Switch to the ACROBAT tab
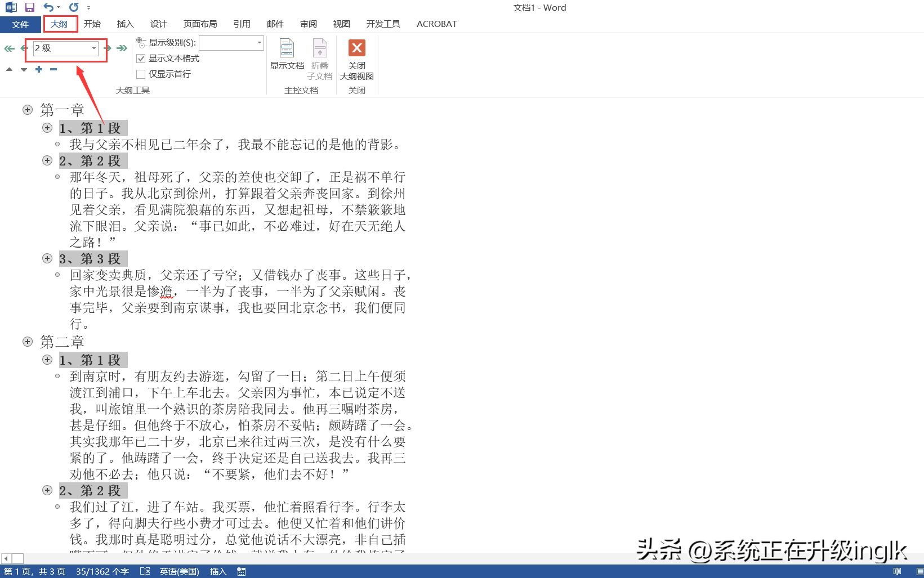This screenshot has width=924, height=578. [x=436, y=24]
